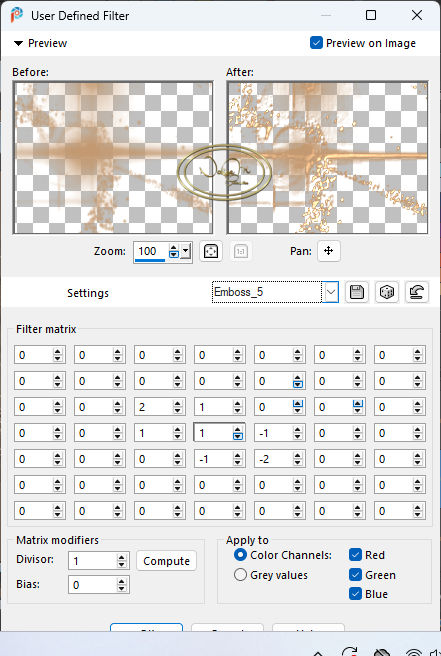441x656 pixels.
Task: Click the After preview image
Action: pyautogui.click(x=328, y=158)
